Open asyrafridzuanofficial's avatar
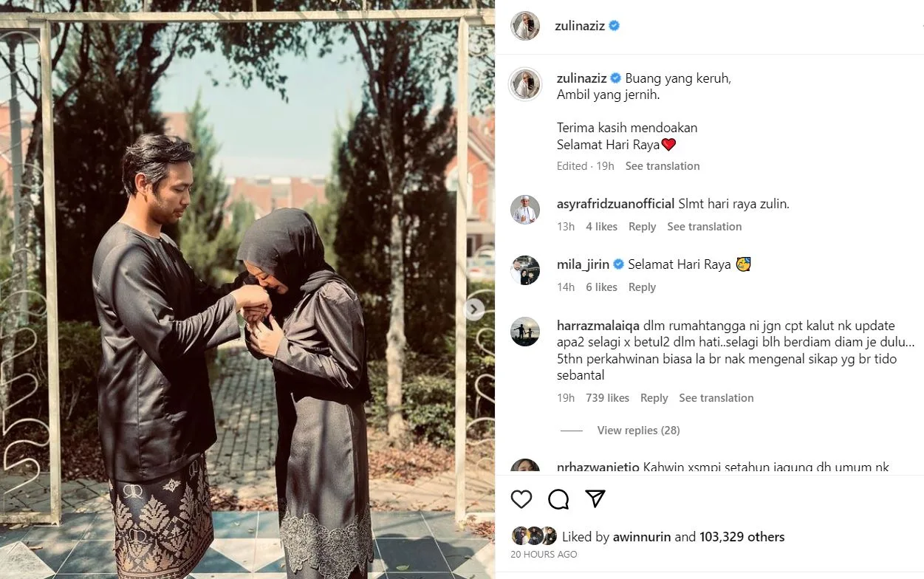 (x=525, y=210)
